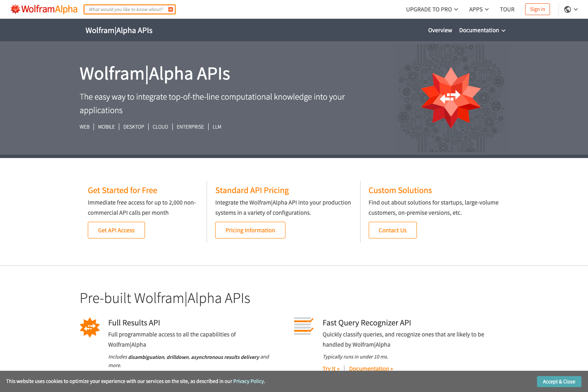Screen dimensions: 588x392
Task: Open the chevron next to the globe icon
Action: [575, 9]
